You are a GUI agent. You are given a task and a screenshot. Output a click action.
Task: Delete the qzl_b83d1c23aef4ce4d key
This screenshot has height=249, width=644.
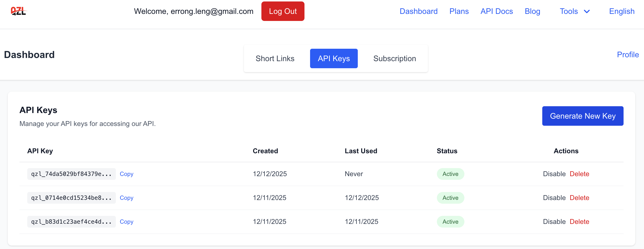click(x=579, y=222)
